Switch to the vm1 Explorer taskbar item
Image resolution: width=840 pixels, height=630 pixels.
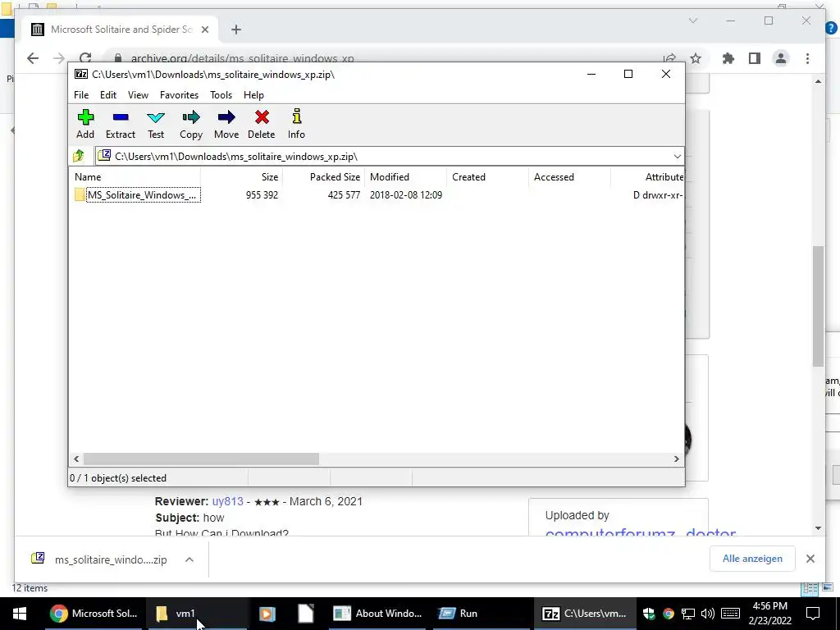tap(196, 614)
